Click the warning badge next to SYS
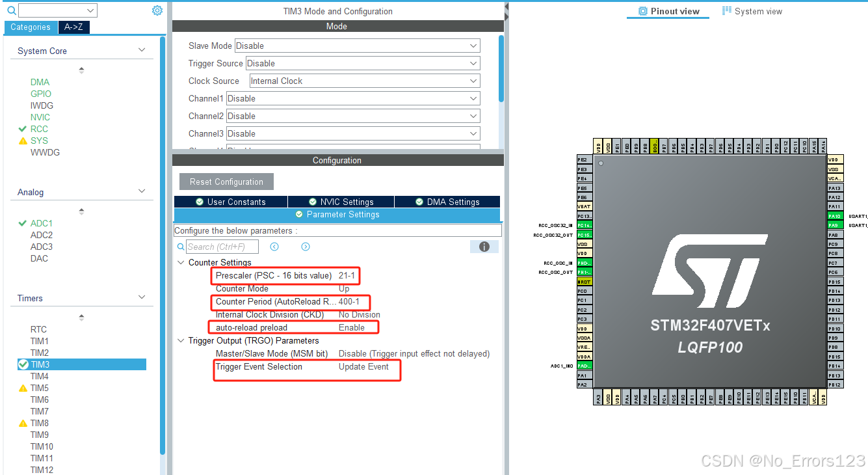Viewport: 868px width, 475px height. coord(22,140)
